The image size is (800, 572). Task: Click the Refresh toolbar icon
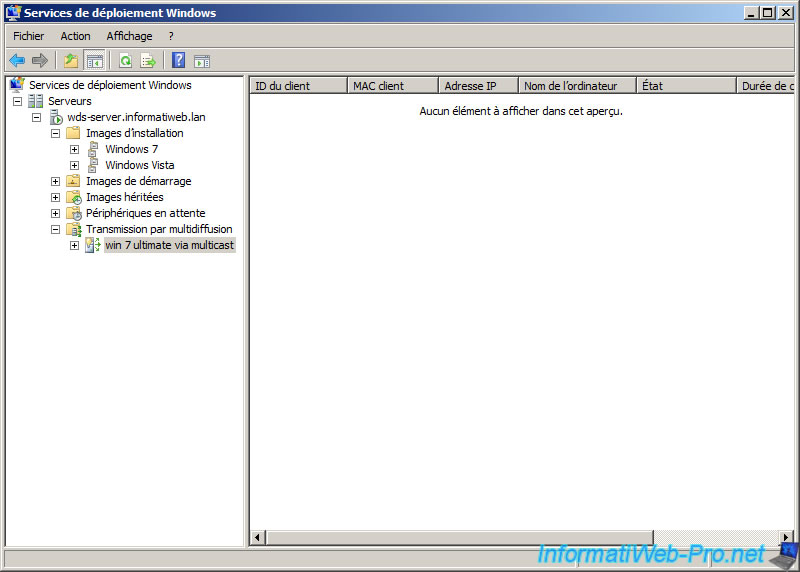126,61
